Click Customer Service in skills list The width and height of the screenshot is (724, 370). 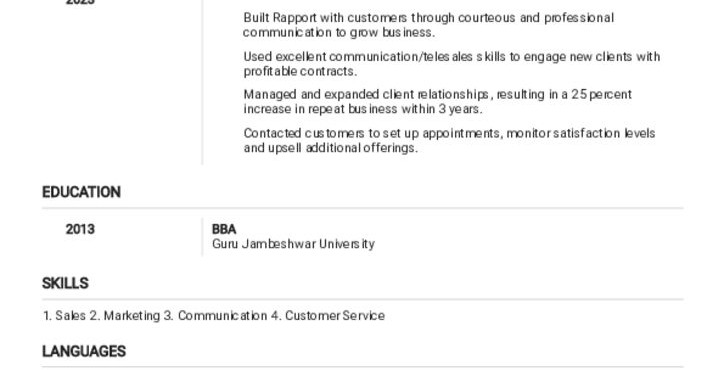pyautogui.click(x=335, y=316)
